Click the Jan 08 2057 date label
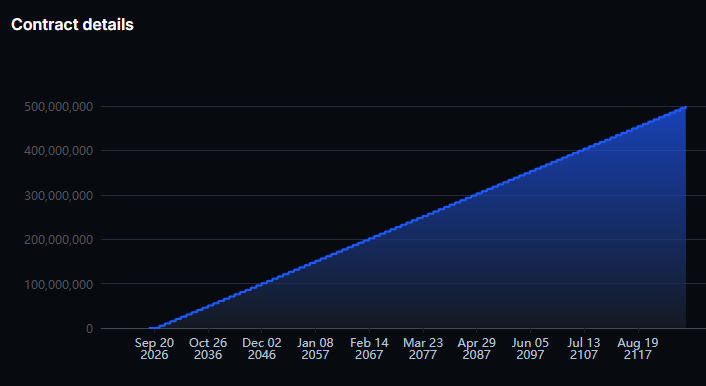The width and height of the screenshot is (706, 386). pyautogui.click(x=315, y=349)
